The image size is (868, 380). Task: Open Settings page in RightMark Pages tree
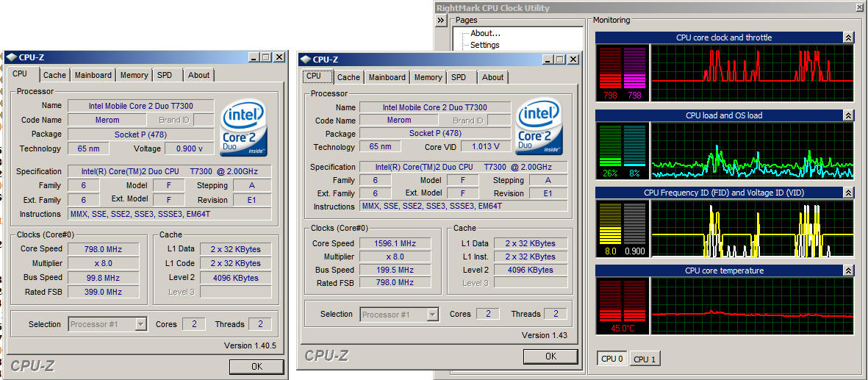(485, 45)
